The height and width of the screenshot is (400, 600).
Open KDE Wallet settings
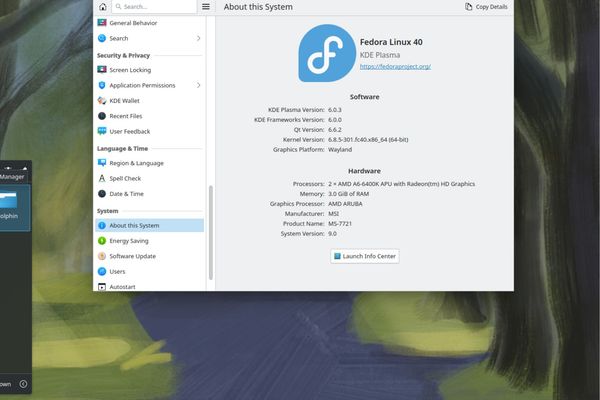[x=149, y=101]
